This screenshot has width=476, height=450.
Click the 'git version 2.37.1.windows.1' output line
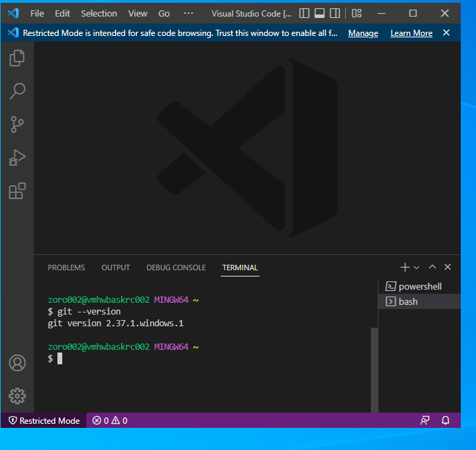[x=116, y=324]
